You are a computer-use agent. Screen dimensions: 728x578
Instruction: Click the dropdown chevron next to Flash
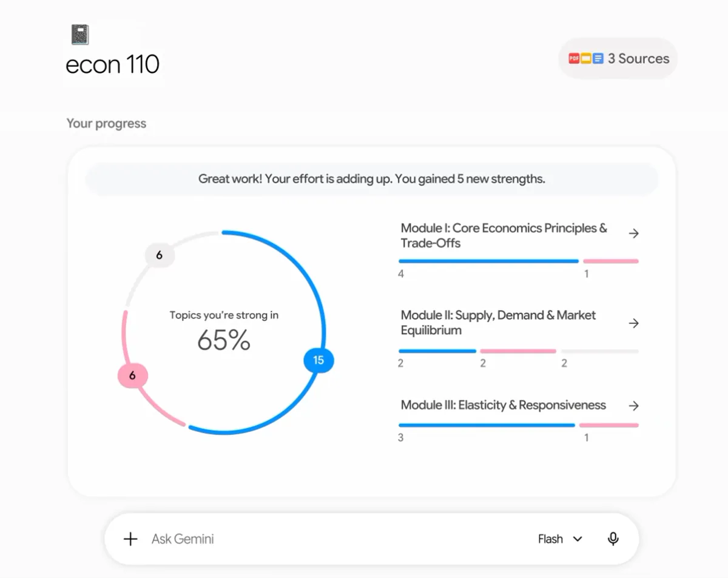578,539
